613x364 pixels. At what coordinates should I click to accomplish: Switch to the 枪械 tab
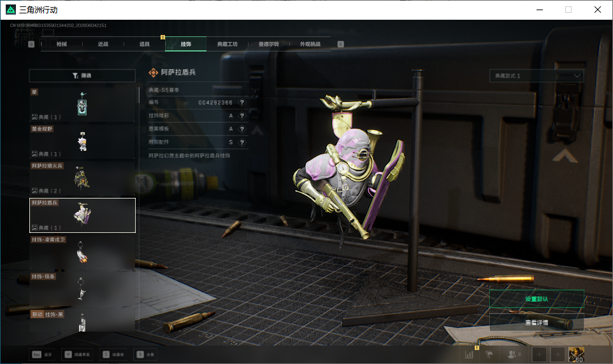[x=62, y=44]
